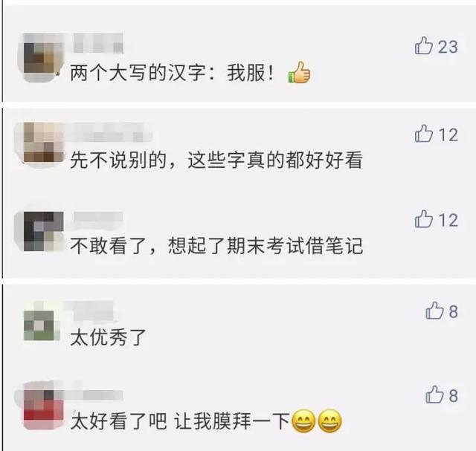
Task: Open dark avatar of '不敢看了' commenter
Action: click(x=43, y=231)
